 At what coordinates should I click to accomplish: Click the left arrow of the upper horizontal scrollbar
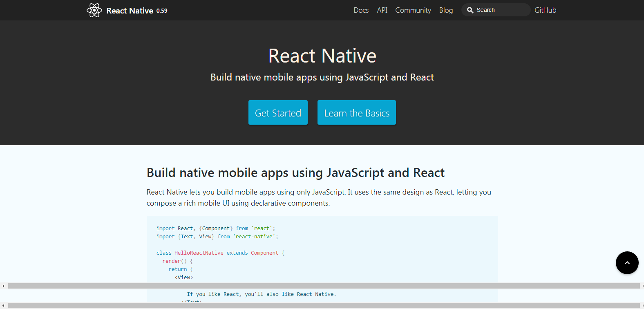(3, 286)
